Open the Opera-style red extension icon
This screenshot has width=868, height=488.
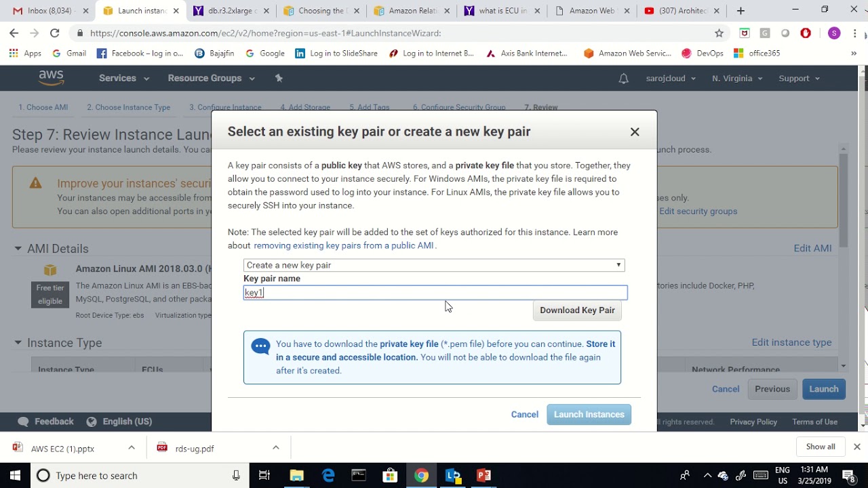(806, 33)
